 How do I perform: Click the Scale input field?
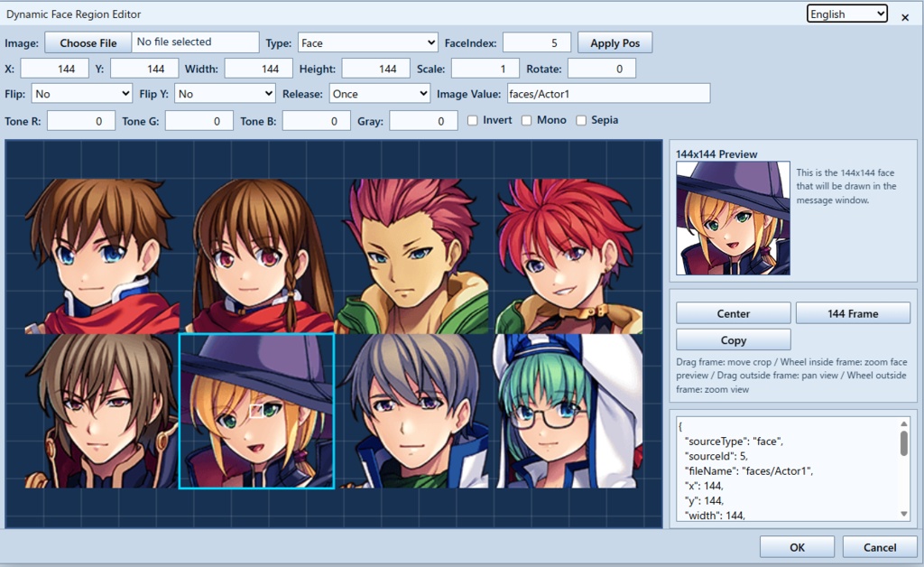[x=485, y=69]
